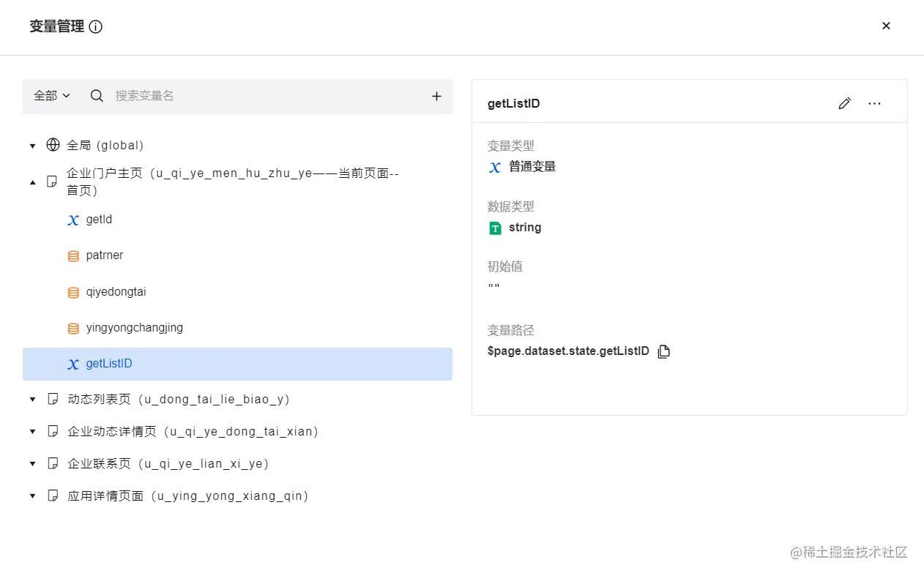Click the plus icon to add variable
This screenshot has height=576, width=924.
(436, 96)
